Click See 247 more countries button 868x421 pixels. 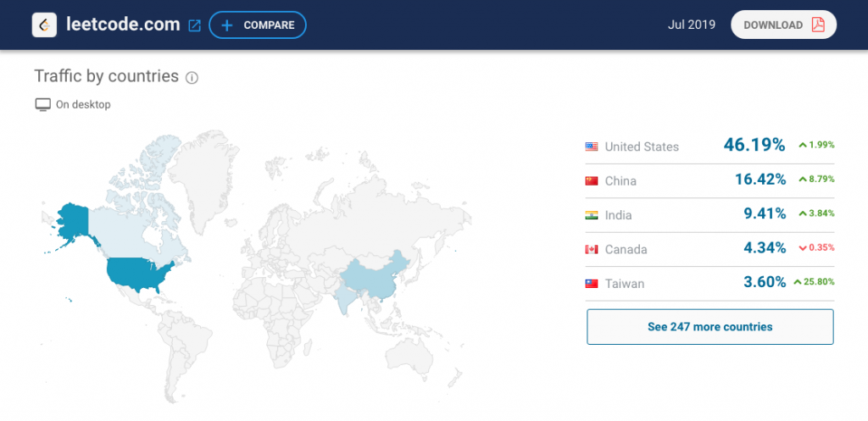tap(710, 327)
